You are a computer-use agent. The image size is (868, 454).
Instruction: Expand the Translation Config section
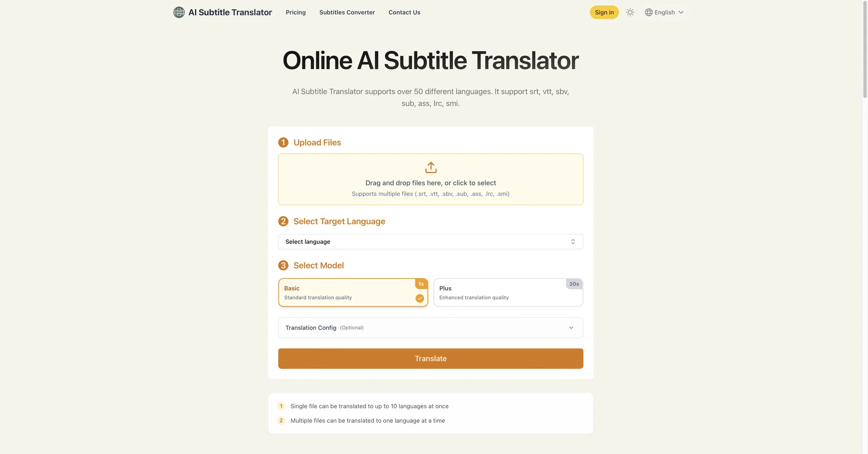(x=430, y=327)
